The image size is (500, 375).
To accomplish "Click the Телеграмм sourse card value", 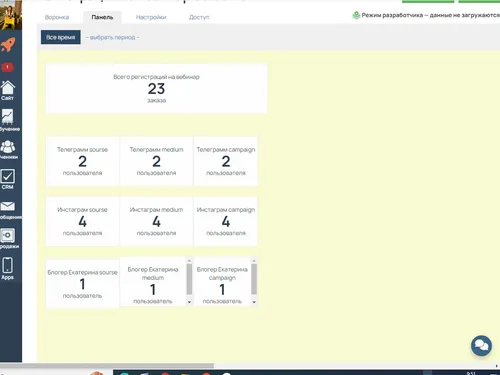I will (82, 162).
